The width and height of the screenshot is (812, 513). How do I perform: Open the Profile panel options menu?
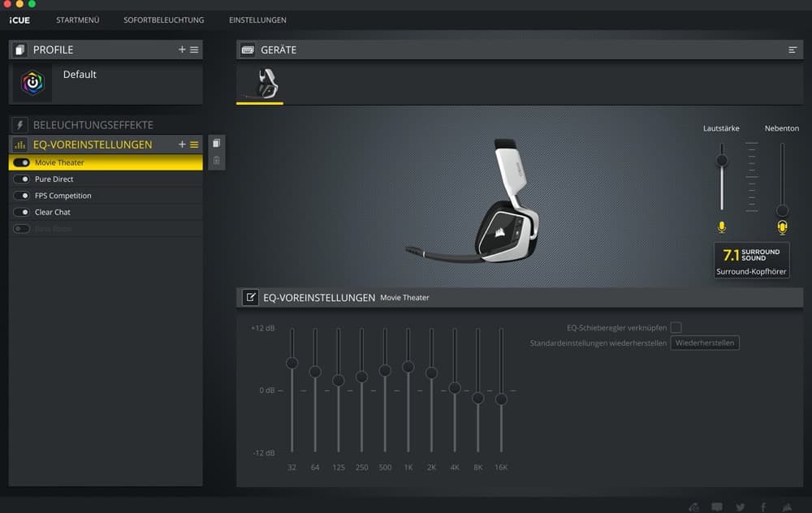194,50
